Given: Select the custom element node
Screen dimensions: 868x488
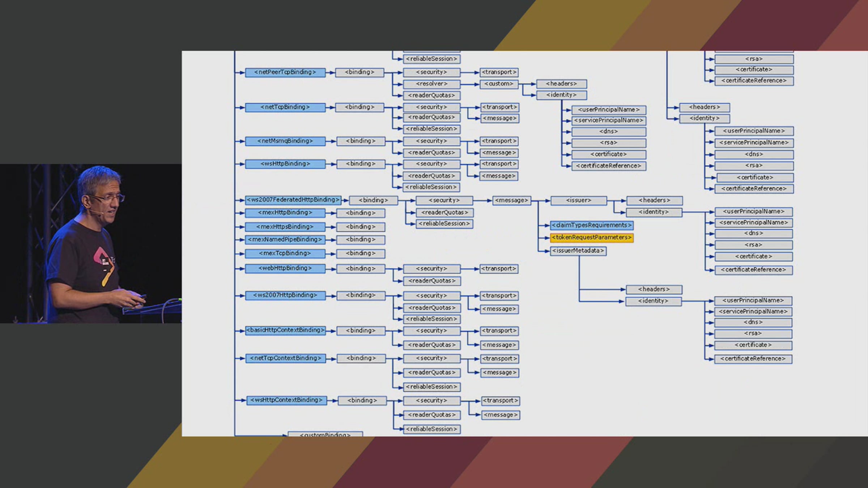Looking at the screenshot, I should [x=499, y=84].
